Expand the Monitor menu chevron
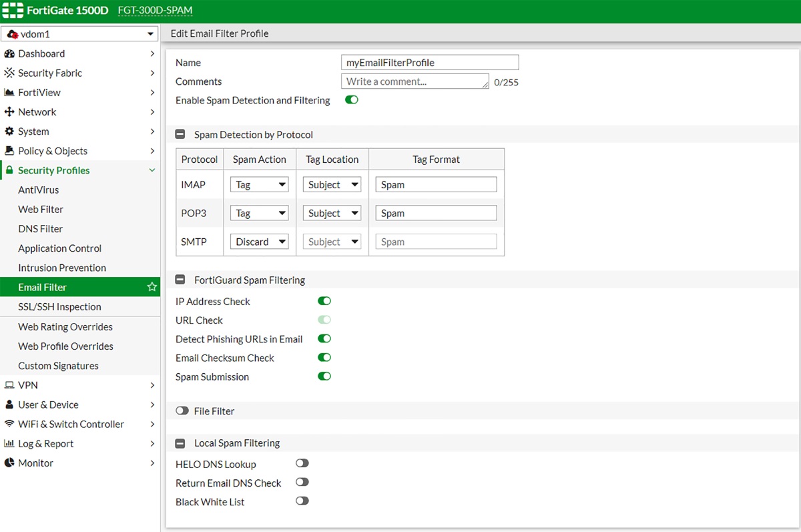 [152, 463]
